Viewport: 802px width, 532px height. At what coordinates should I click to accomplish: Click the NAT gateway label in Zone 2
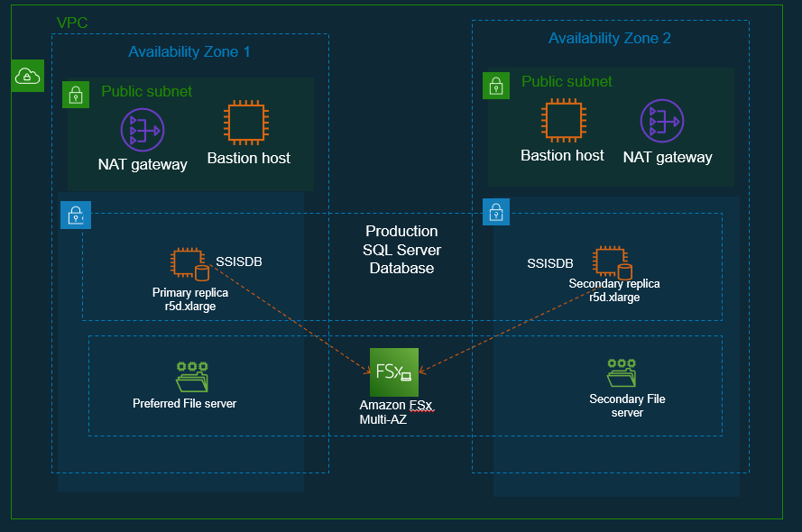pos(668,158)
